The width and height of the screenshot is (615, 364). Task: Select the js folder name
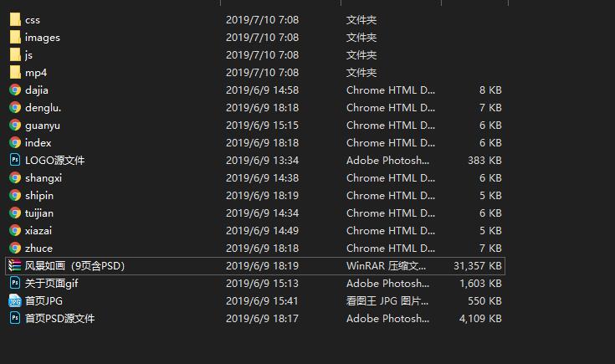[28, 54]
